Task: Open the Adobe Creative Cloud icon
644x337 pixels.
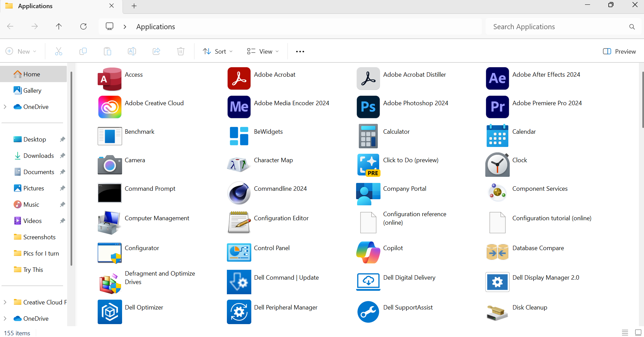Action: click(110, 107)
